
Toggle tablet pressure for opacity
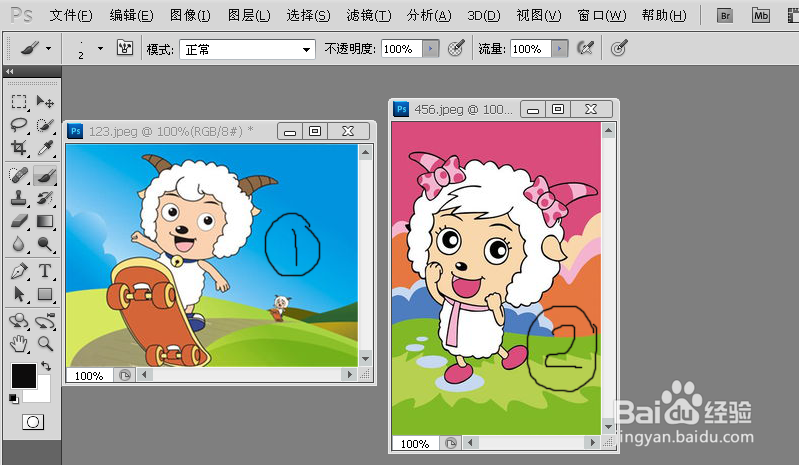click(x=456, y=49)
